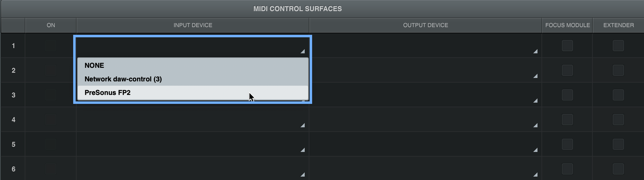This screenshot has height=180, width=644.
Task: Toggle Focus Module on row 3
Action: pyautogui.click(x=567, y=95)
